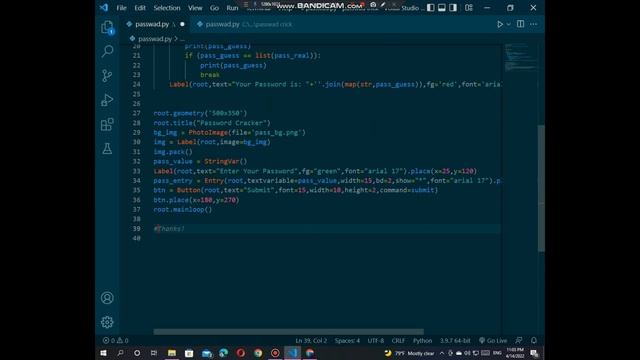
Task: Click the VS Code logo icon
Action: click(x=104, y=7)
